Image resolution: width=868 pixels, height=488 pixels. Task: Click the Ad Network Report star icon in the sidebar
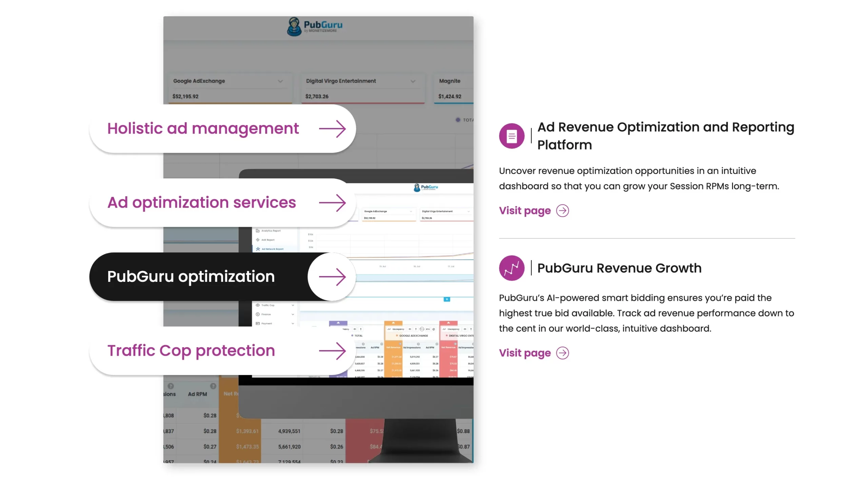[x=258, y=249]
